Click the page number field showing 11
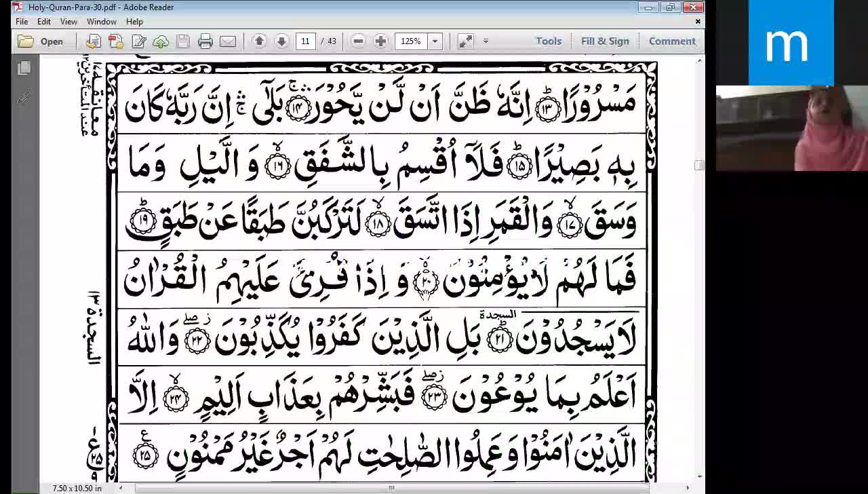The image size is (868, 494). point(306,41)
